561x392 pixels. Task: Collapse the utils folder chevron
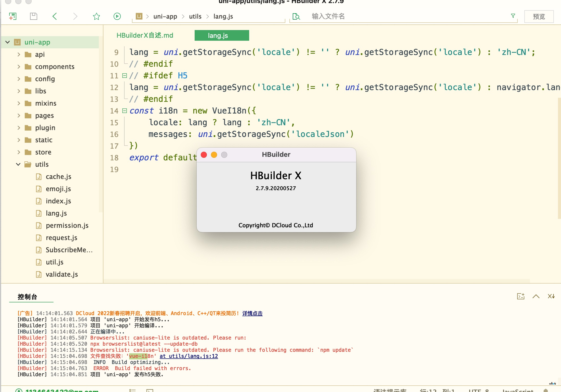click(x=18, y=164)
